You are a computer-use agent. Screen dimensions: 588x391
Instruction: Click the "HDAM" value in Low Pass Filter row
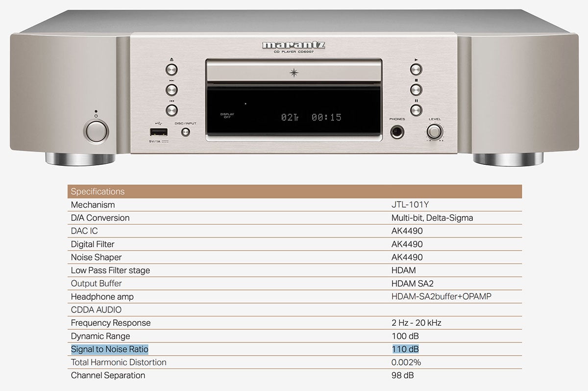point(403,270)
